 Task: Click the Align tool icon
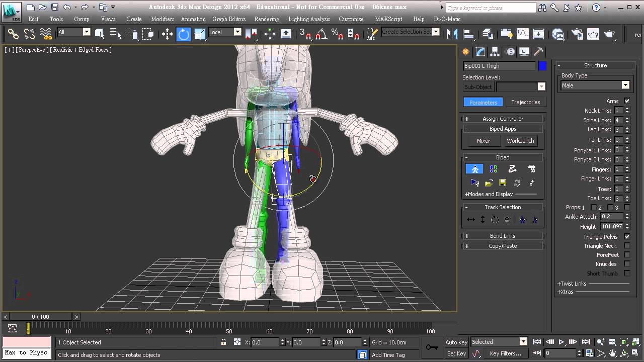point(468,34)
